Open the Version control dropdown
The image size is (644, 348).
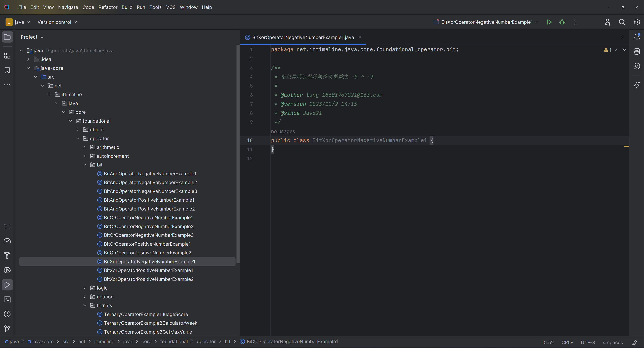(57, 22)
